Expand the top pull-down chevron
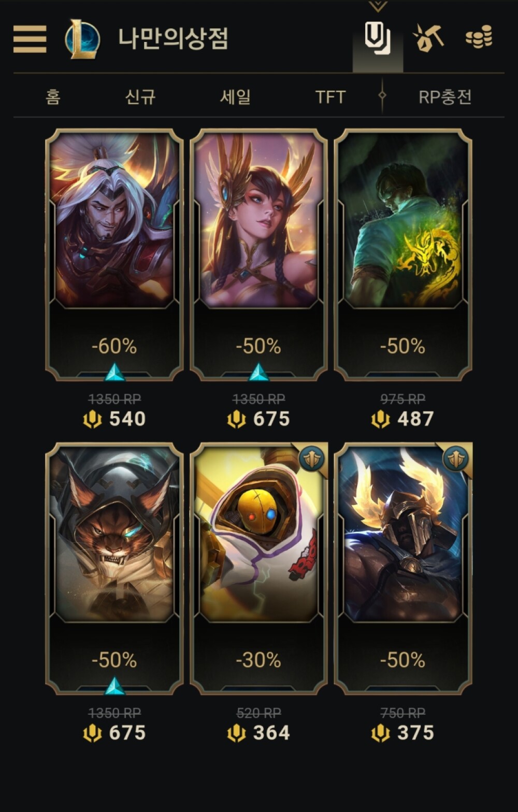Screen dimensions: 518x812 (378, 6)
